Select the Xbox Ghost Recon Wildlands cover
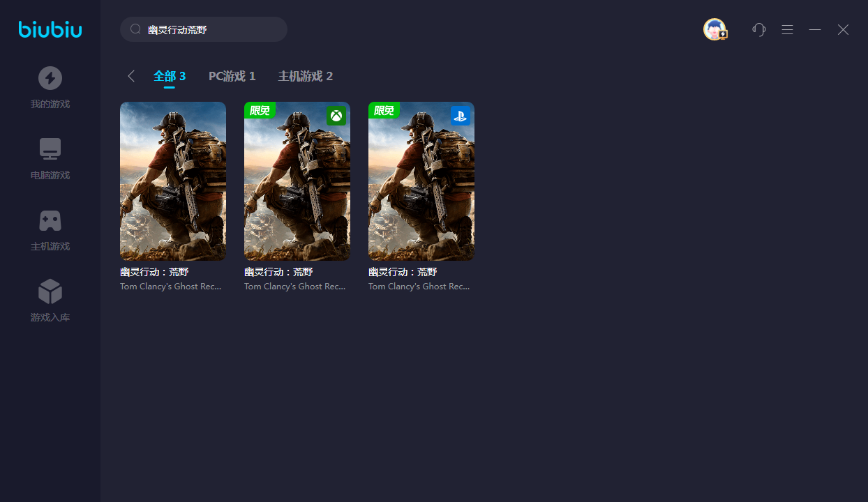The width and height of the screenshot is (868, 502). 297,181
